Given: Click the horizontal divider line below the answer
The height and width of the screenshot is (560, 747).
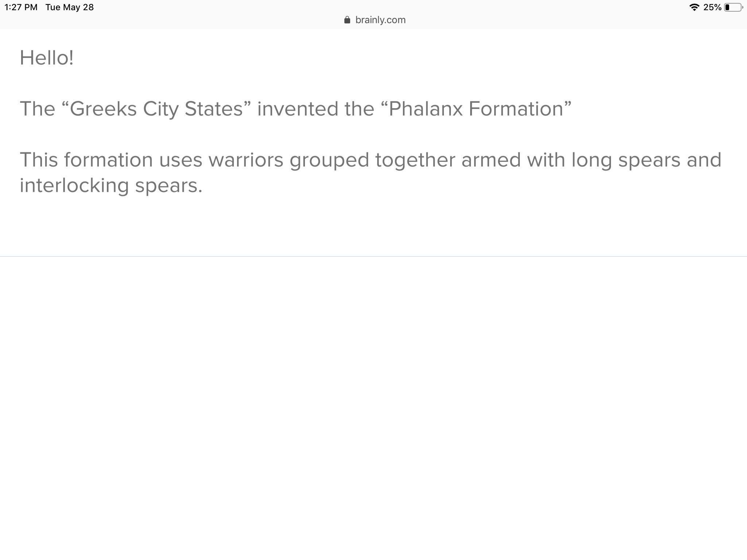Looking at the screenshot, I should 373,256.
